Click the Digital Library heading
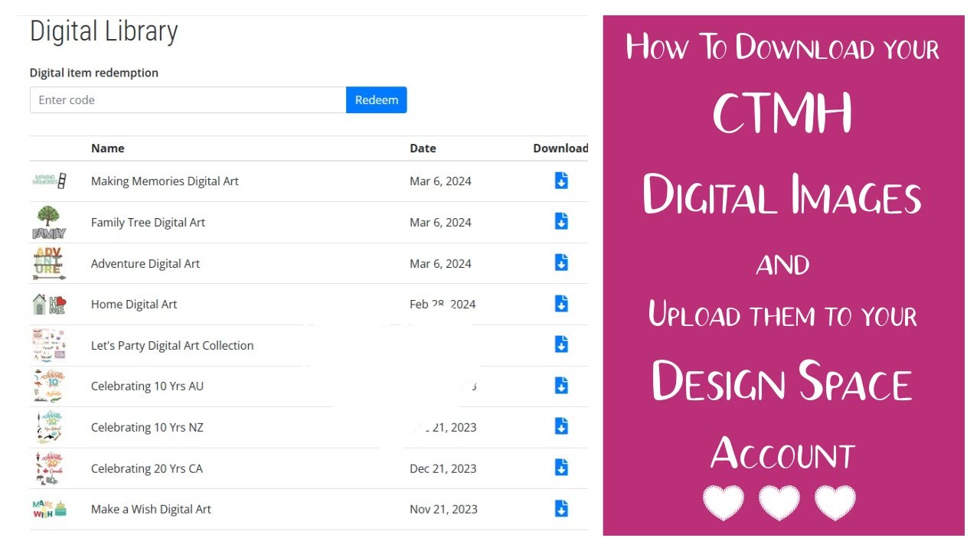980x551 pixels. (104, 32)
